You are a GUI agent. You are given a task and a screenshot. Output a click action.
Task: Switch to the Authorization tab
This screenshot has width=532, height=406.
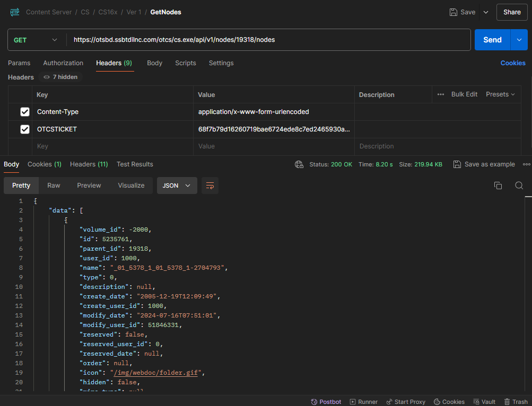(63, 63)
